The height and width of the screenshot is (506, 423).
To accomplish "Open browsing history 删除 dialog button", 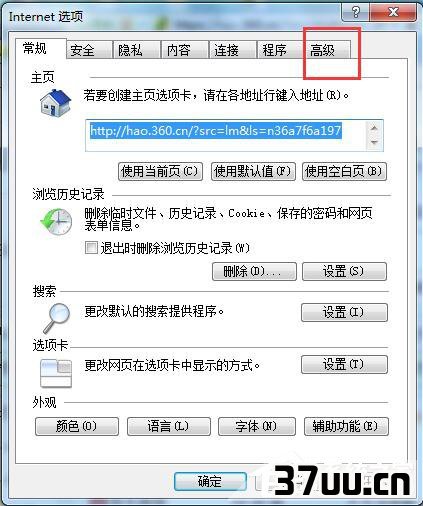I will (254, 271).
